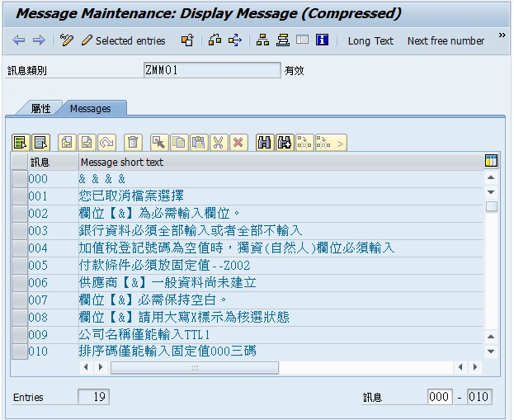
Task: Select row marker for message 005
Action: click(19, 266)
